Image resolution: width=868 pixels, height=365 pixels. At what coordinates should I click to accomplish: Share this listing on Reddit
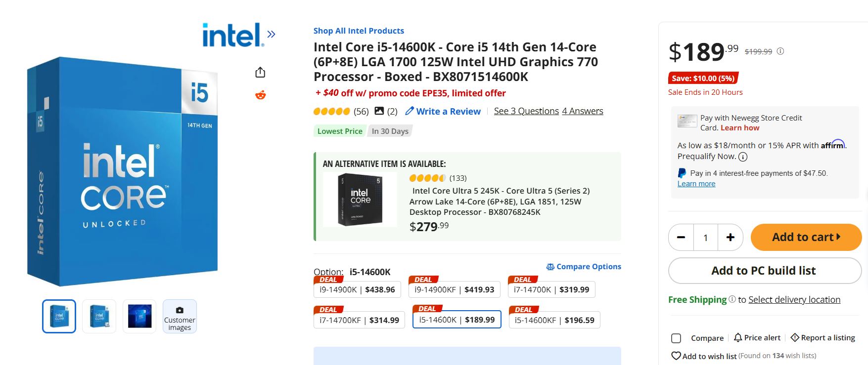[261, 95]
